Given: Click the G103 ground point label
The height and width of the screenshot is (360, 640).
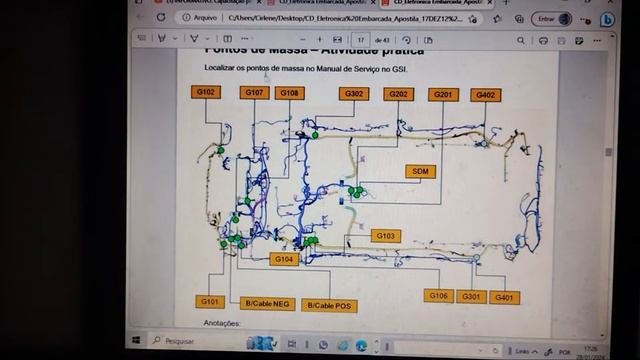Looking at the screenshot, I should click(x=386, y=236).
